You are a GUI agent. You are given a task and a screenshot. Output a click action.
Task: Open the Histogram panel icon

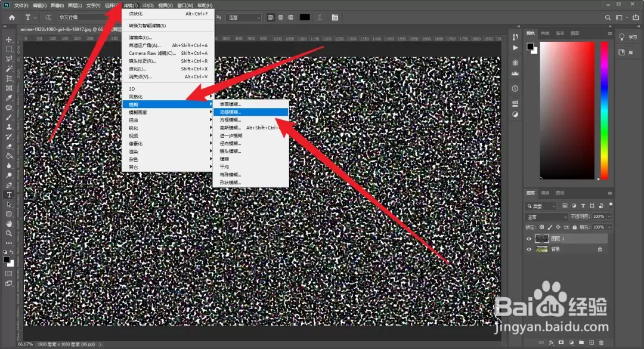515,74
